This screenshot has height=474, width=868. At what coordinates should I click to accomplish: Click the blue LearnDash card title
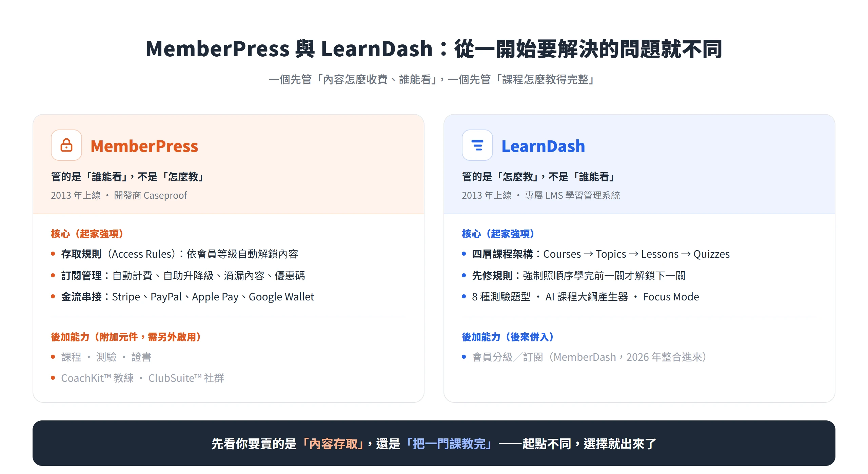(543, 146)
